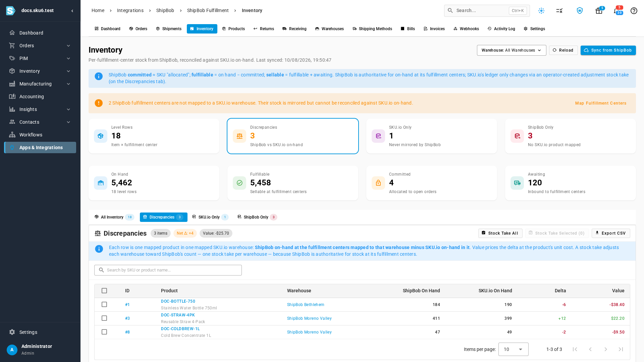
Task: Collapse the sidebar with the chevron
Action: pyautogui.click(x=72, y=11)
